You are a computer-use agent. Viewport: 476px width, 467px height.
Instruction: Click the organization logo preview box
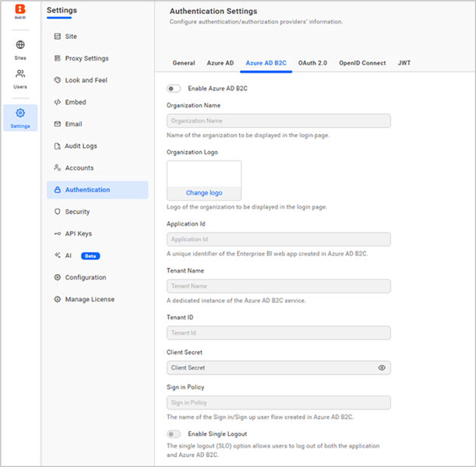tap(204, 174)
